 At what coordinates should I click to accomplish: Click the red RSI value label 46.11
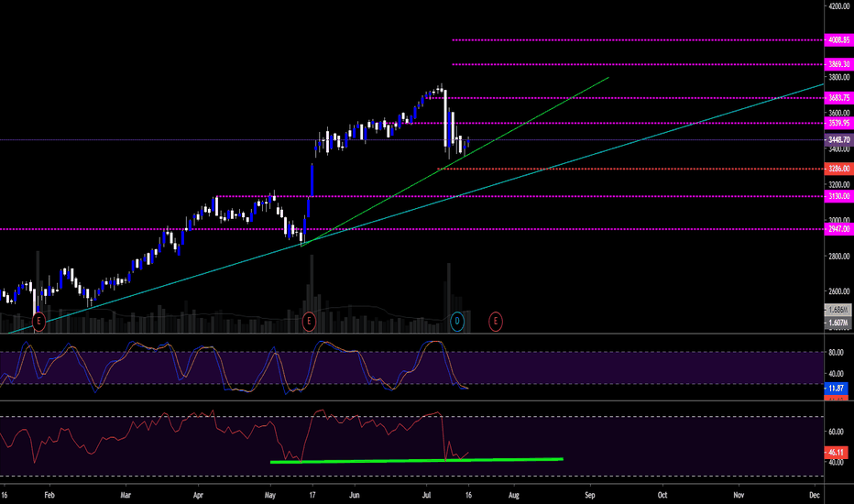tap(836, 453)
